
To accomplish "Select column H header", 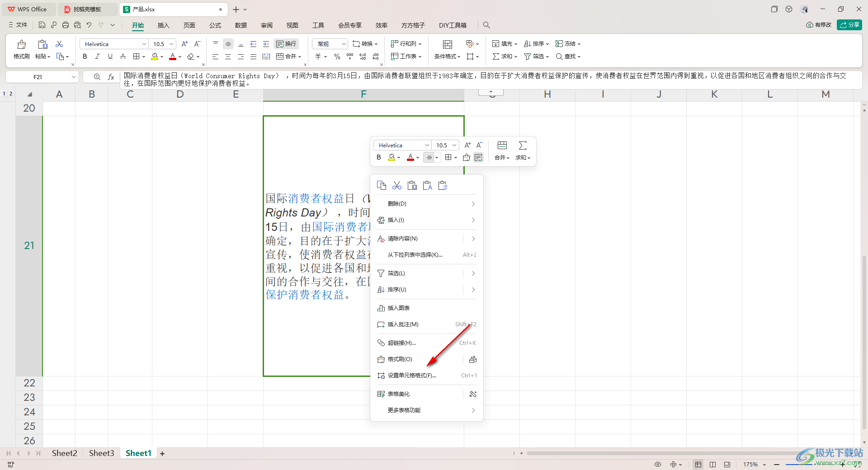I will tap(547, 94).
